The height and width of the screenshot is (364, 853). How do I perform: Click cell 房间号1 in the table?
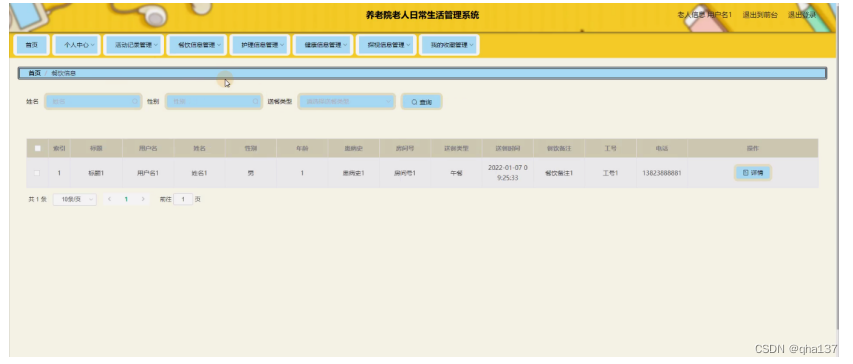[x=405, y=173]
